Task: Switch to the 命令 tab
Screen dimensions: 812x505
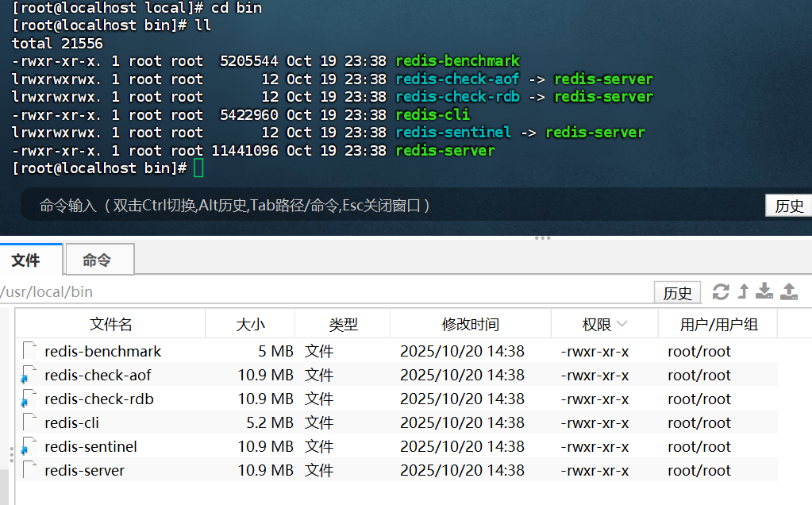Action: coord(99,260)
